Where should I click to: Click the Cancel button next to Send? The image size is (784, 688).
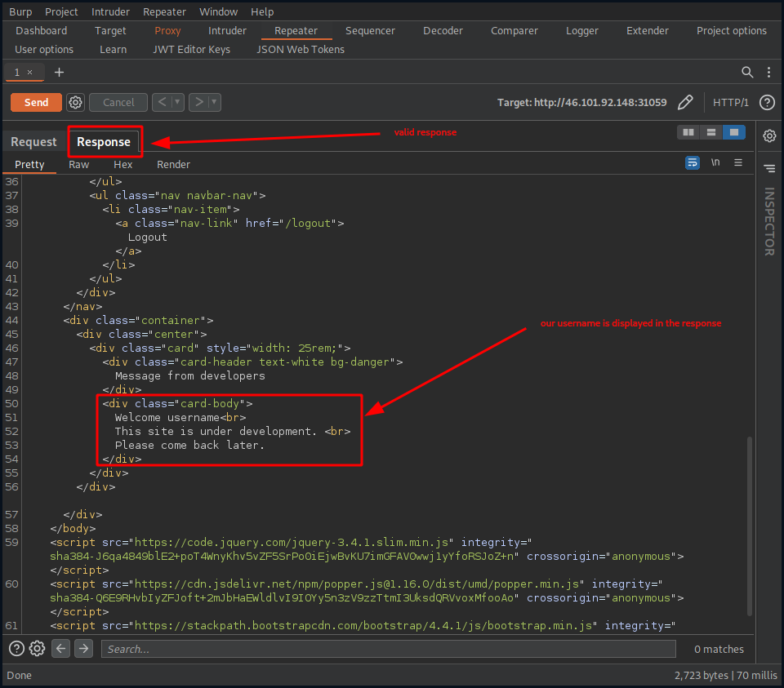pyautogui.click(x=118, y=102)
